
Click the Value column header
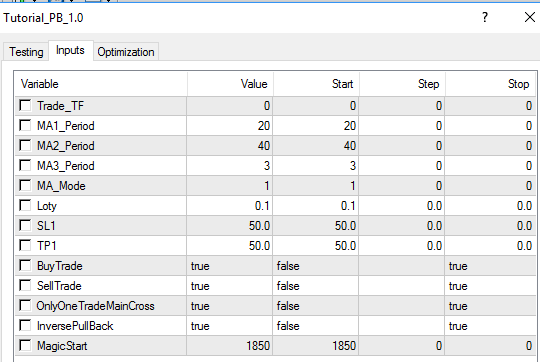pyautogui.click(x=230, y=84)
